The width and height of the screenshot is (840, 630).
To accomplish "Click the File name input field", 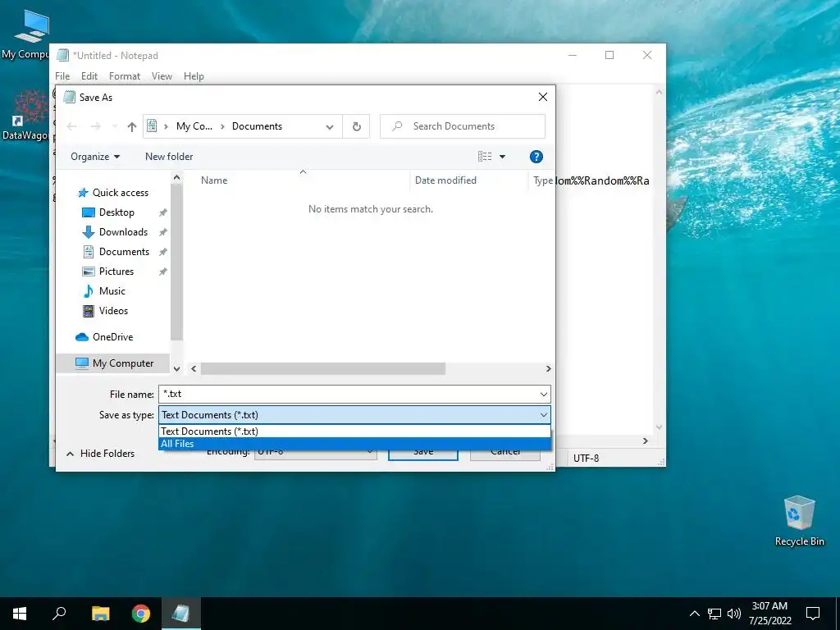I will pyautogui.click(x=348, y=395).
